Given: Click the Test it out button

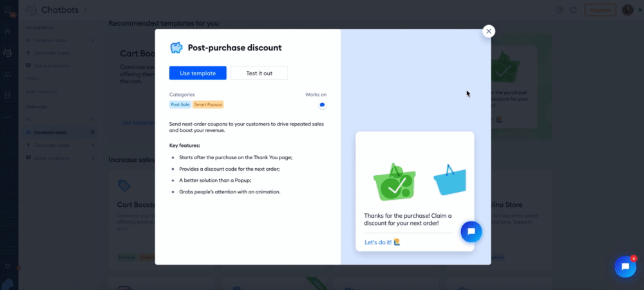Looking at the screenshot, I should [x=259, y=73].
